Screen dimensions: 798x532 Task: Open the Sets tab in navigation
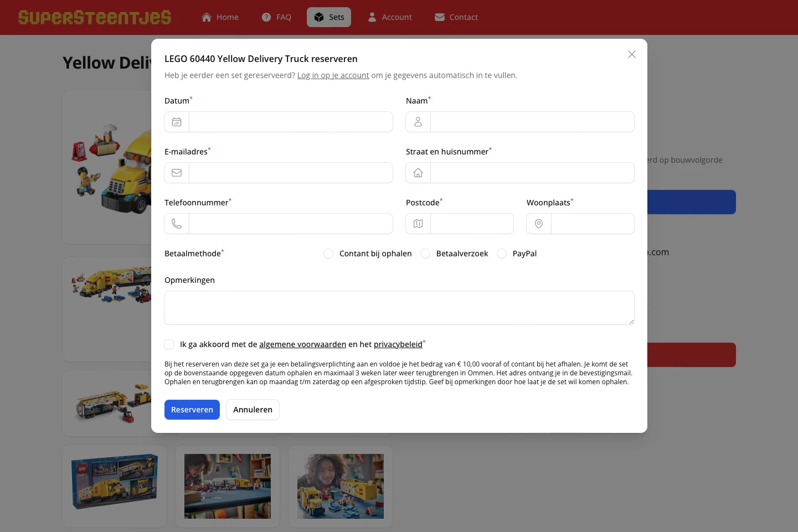click(329, 17)
